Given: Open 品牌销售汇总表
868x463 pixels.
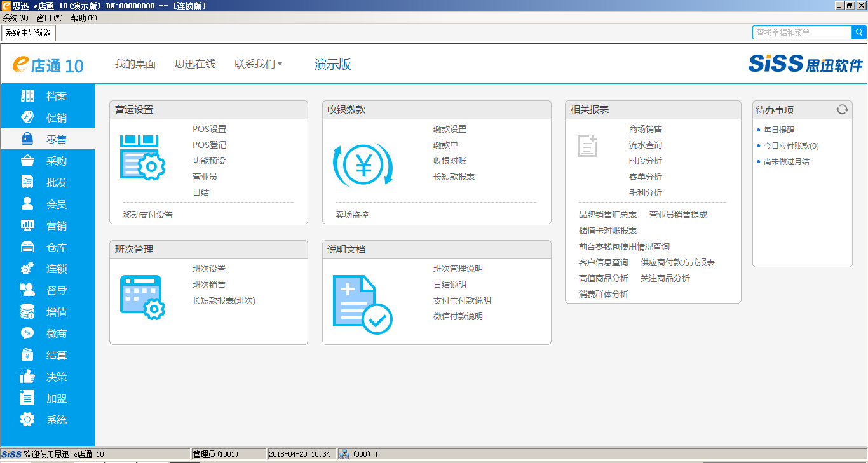Looking at the screenshot, I should [x=607, y=215].
